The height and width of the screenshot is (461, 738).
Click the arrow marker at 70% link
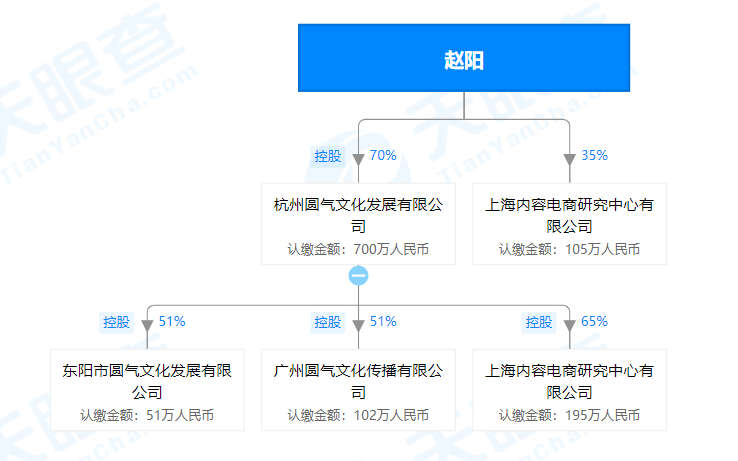tap(358, 159)
